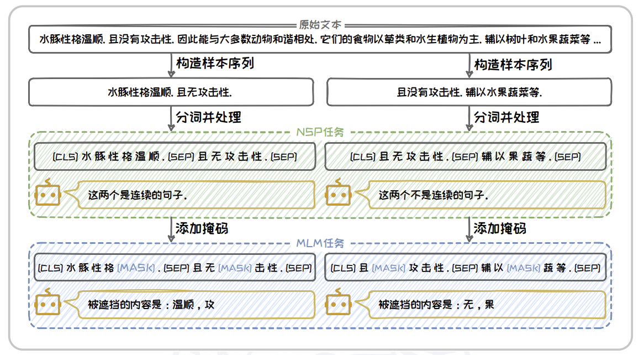Screen dimensions: 644x355
Task: Click the left '分词并处理' label
Action: 209,117
